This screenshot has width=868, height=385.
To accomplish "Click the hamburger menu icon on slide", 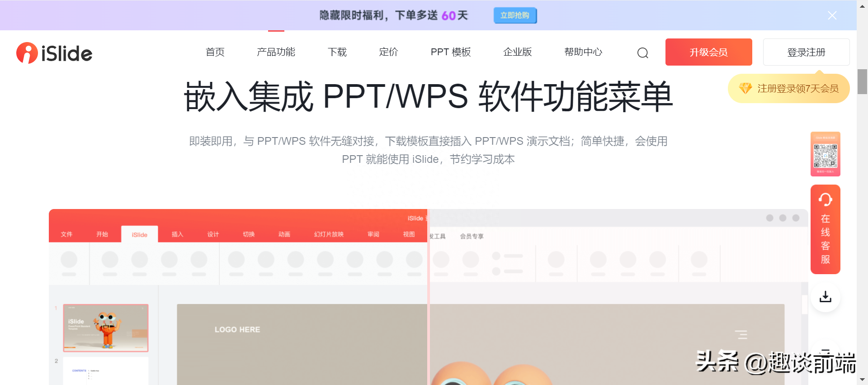I will coord(741,334).
